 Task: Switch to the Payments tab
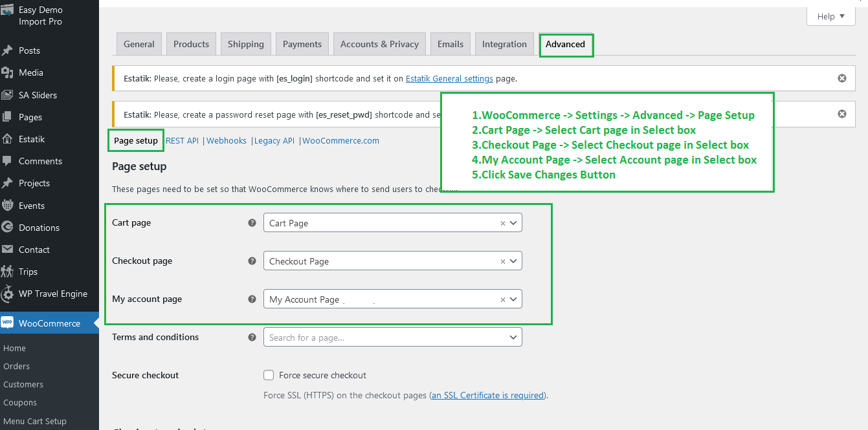coord(302,44)
